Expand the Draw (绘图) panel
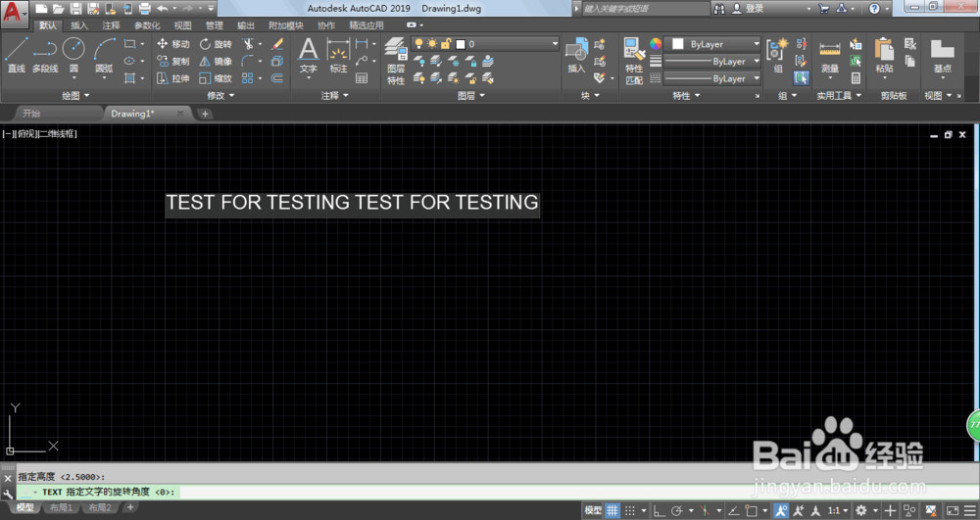The height and width of the screenshot is (520, 980). point(75,96)
